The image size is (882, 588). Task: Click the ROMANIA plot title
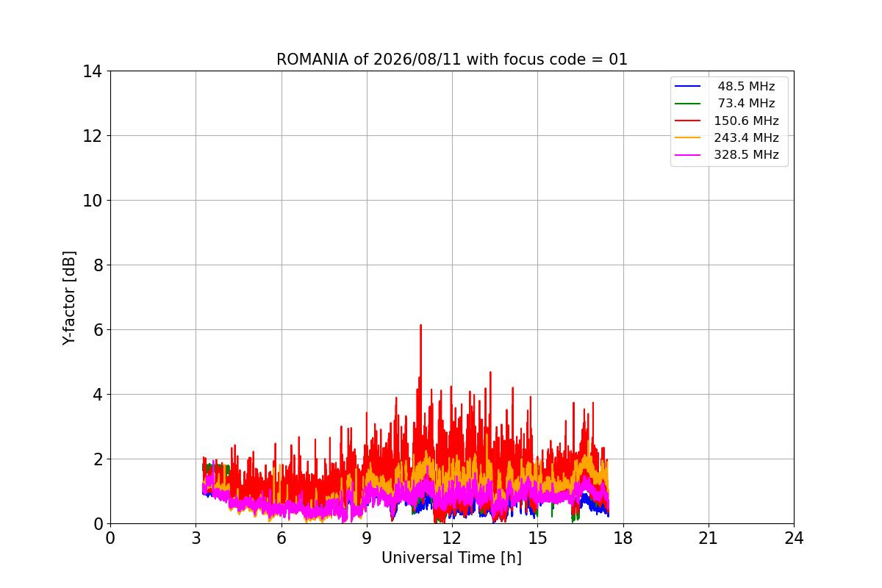pos(452,60)
